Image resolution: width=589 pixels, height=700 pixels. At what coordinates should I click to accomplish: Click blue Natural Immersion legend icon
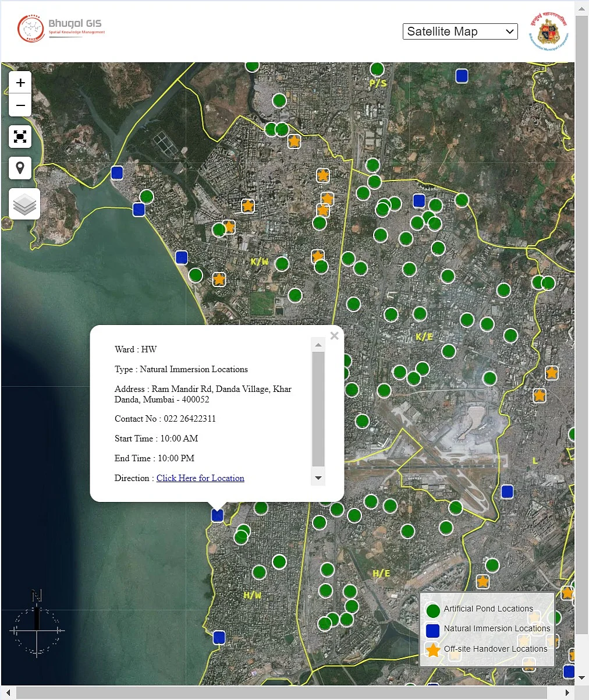click(x=433, y=630)
